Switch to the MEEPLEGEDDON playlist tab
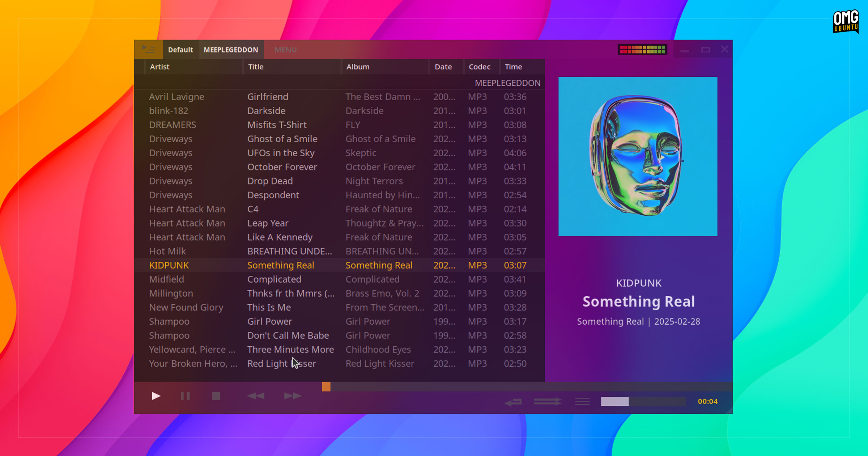 (x=231, y=49)
